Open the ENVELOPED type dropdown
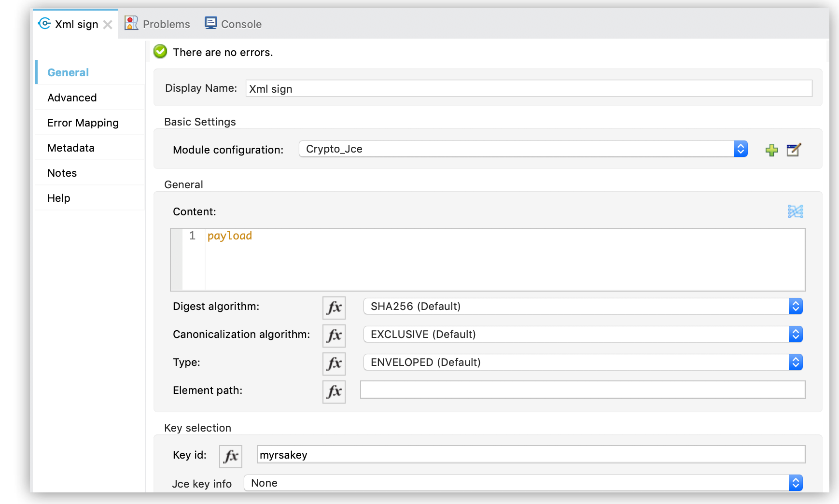The width and height of the screenshot is (839, 504). pyautogui.click(x=796, y=362)
